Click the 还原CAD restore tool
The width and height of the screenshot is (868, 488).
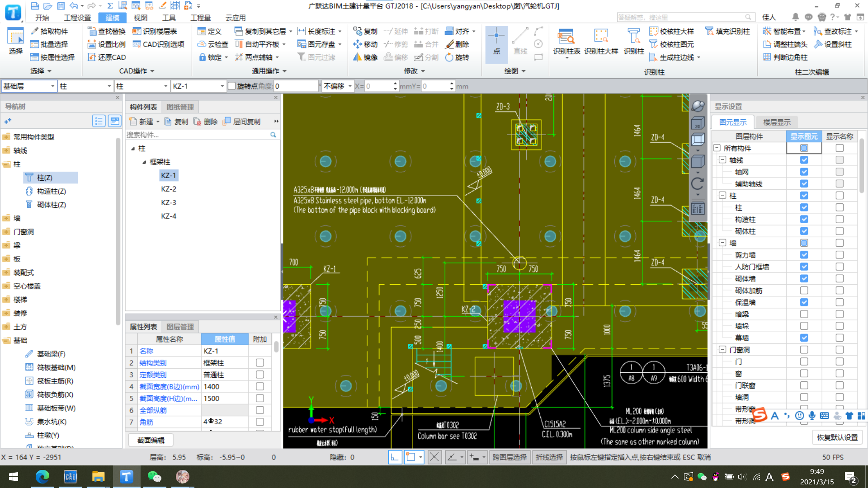point(106,57)
